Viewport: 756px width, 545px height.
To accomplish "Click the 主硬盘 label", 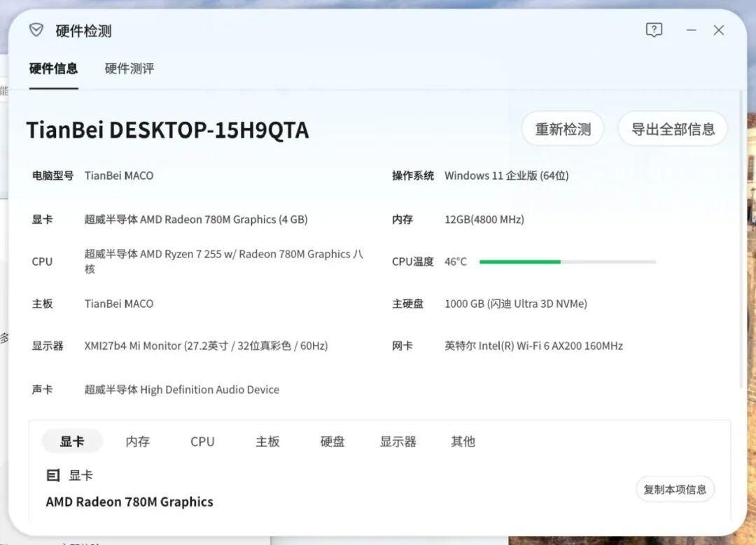I will click(x=408, y=304).
